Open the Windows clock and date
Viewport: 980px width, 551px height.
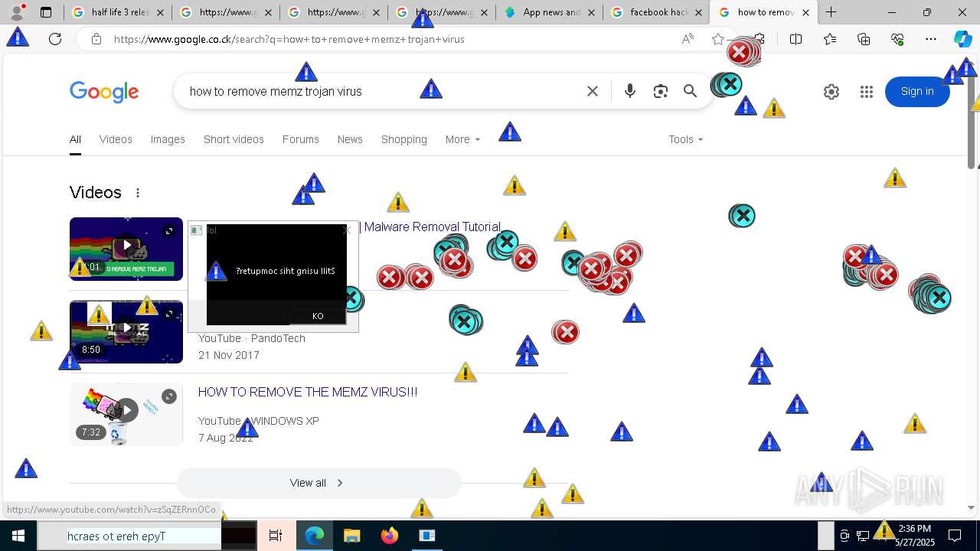click(x=916, y=536)
